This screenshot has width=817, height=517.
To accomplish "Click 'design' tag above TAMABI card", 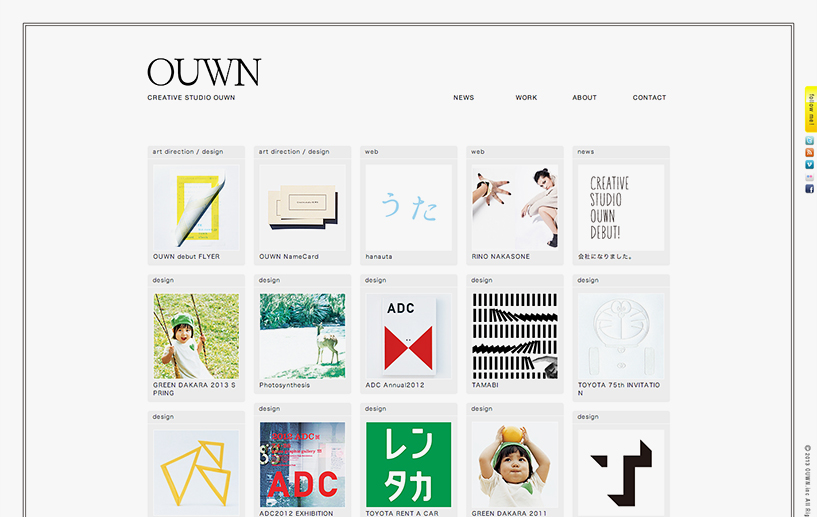I will (x=482, y=280).
